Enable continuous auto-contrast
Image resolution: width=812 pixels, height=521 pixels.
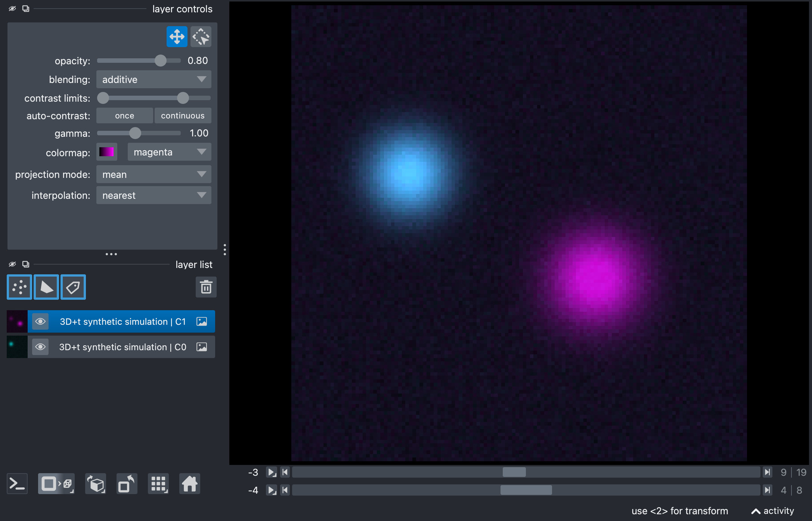pyautogui.click(x=183, y=115)
